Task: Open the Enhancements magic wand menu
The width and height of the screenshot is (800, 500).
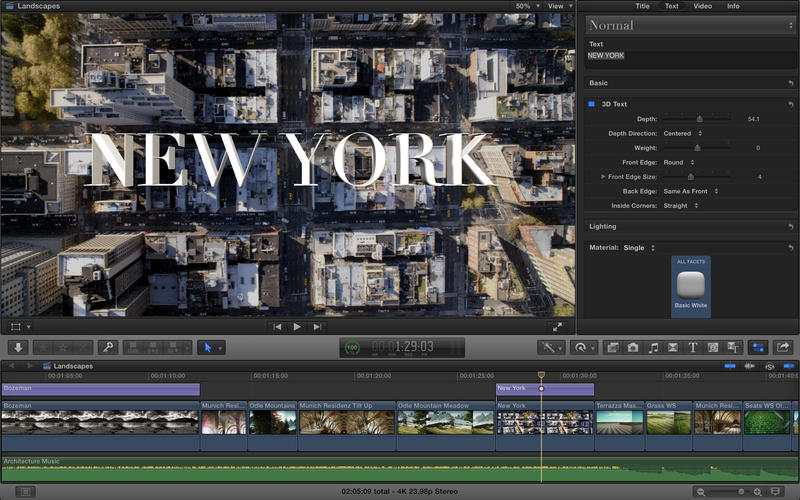Action: (x=550, y=347)
